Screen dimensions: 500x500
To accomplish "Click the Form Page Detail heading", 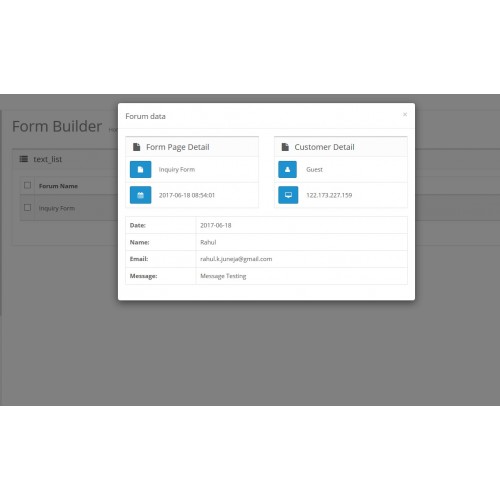I will click(x=178, y=147).
